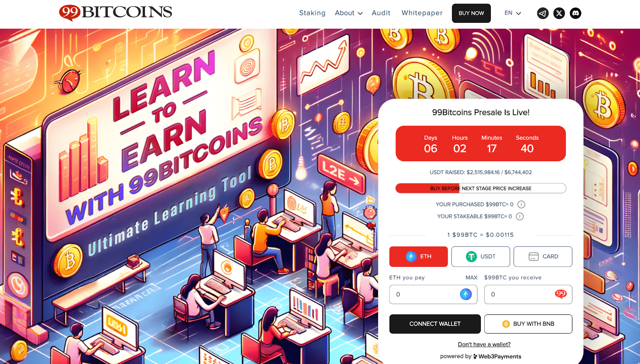The width and height of the screenshot is (640, 364).
Task: Click the Don't have a wallet link
Action: coord(484,344)
